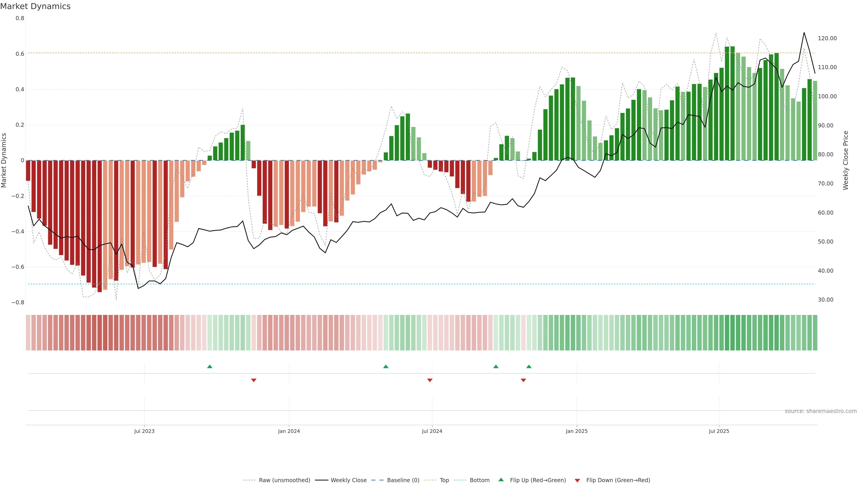The width and height of the screenshot is (868, 488).
Task: Toggle the Bottom threshold legend entry
Action: pos(479,480)
